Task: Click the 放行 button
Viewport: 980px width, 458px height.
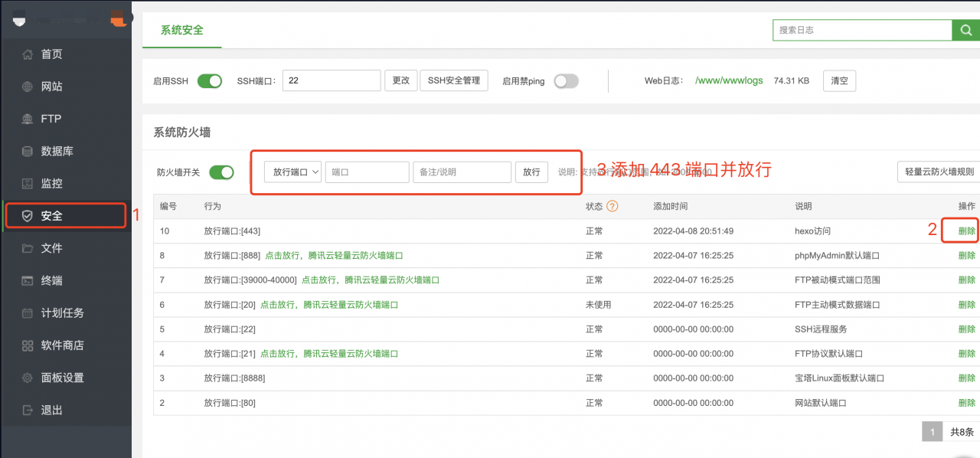Action: point(531,172)
